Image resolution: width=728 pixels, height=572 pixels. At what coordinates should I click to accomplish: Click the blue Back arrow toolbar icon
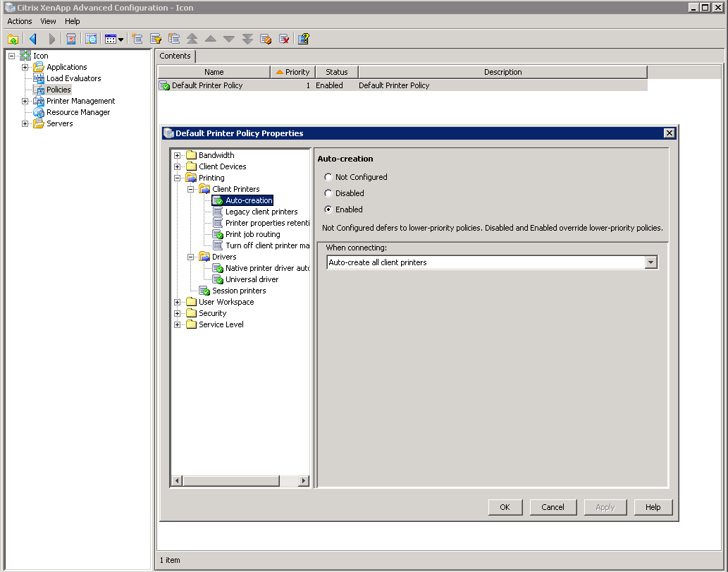[x=32, y=39]
